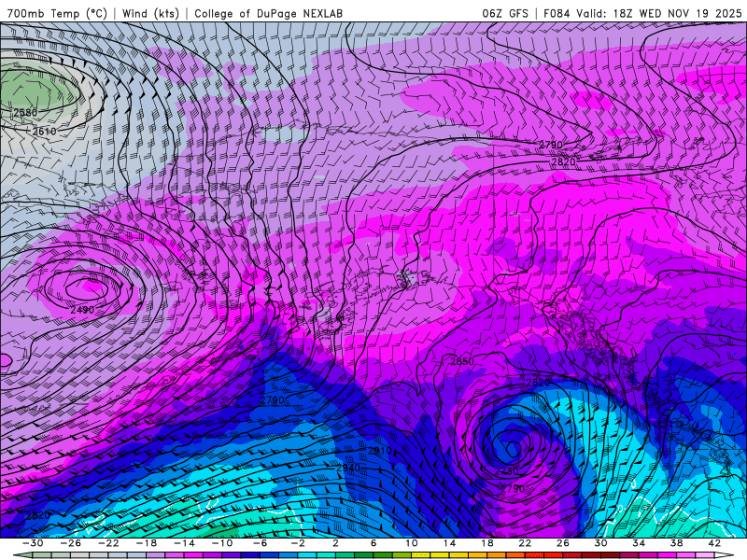Click the 14 colorbar scale label

449,543
